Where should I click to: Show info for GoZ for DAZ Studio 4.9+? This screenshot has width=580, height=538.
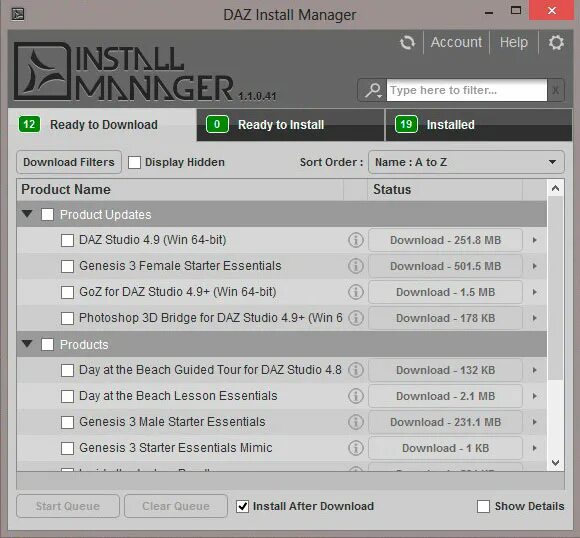(x=355, y=292)
